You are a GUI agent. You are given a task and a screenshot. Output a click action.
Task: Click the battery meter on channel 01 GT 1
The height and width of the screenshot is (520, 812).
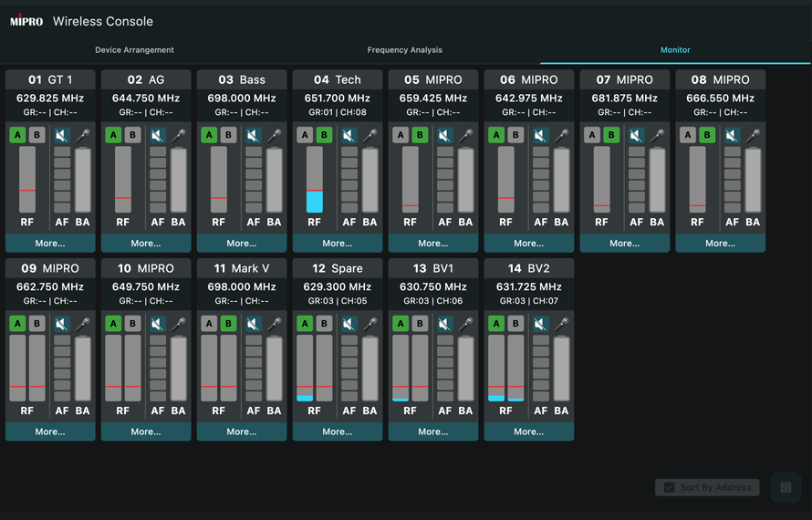[83, 180]
